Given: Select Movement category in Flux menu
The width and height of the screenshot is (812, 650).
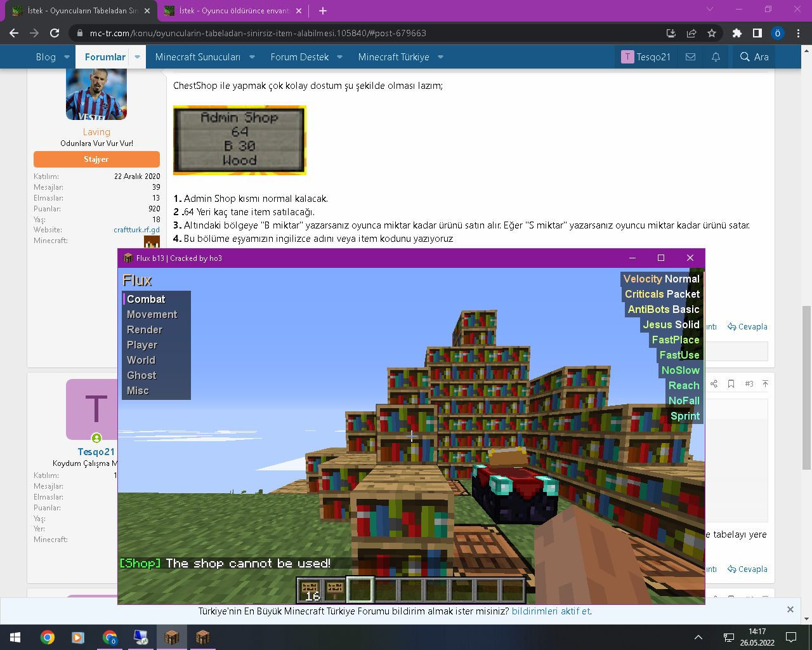Looking at the screenshot, I should tap(156, 314).
